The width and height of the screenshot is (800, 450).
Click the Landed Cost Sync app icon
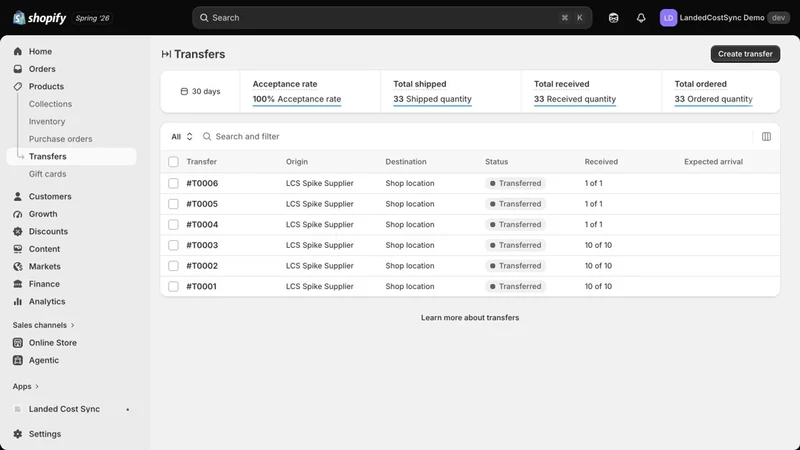18,409
